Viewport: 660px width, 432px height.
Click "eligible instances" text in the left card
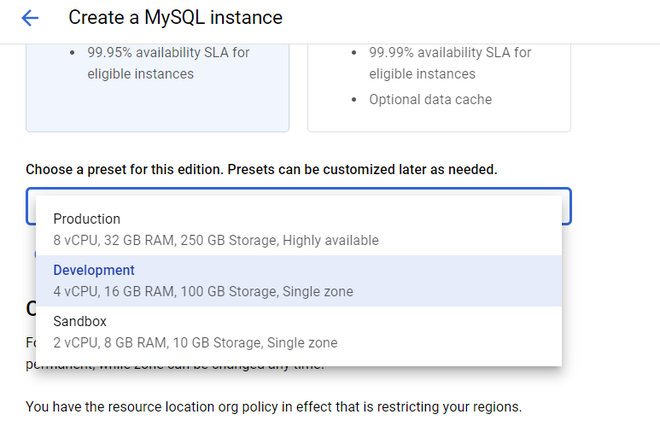tap(140, 73)
